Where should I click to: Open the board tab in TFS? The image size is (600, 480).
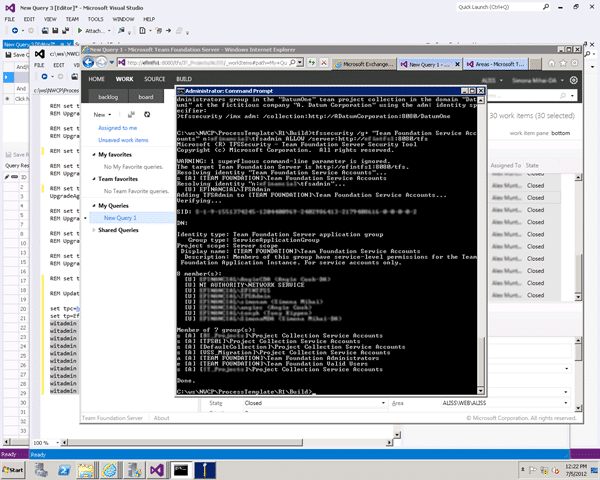point(146,97)
